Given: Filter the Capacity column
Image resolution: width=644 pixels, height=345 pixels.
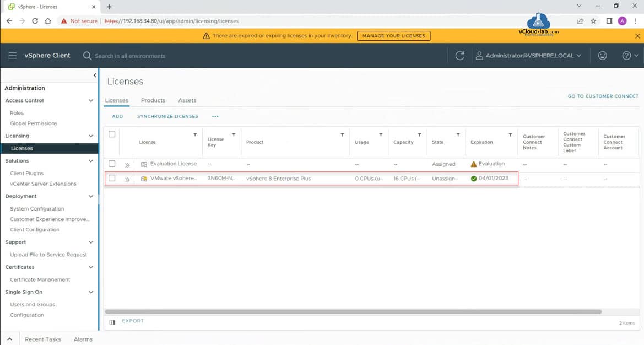Looking at the screenshot, I should click(x=419, y=134).
